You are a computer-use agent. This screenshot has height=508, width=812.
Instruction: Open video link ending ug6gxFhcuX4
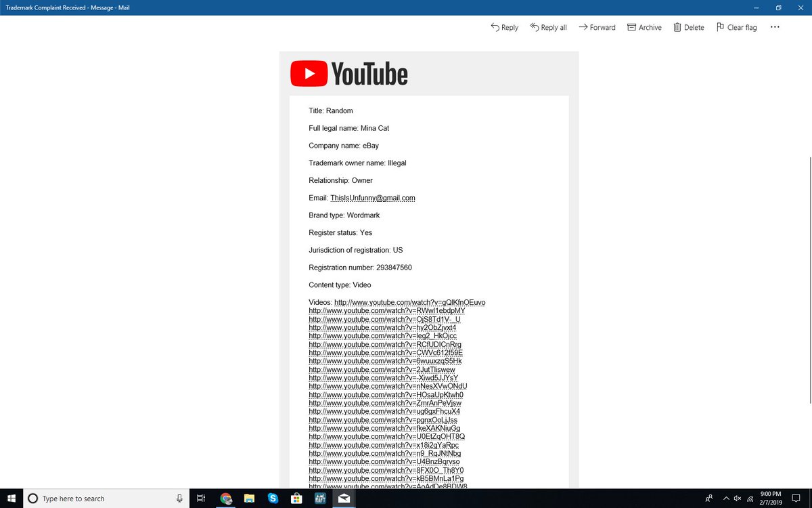click(385, 411)
